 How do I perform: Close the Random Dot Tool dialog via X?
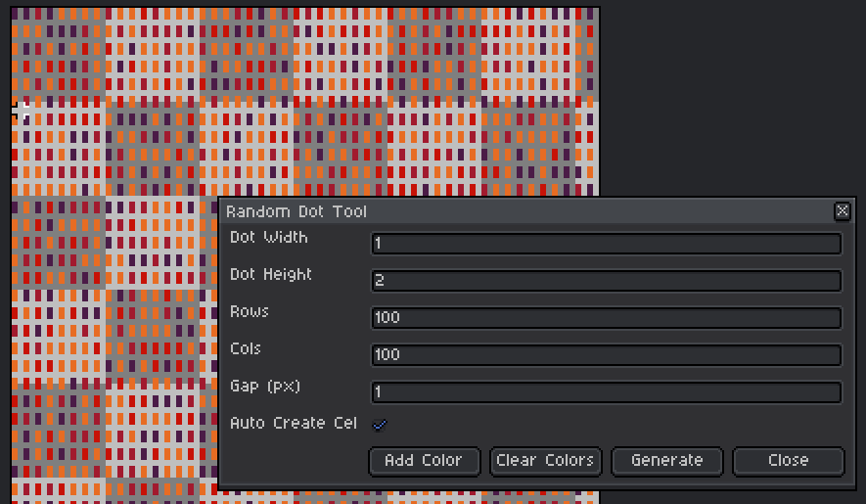click(x=843, y=210)
